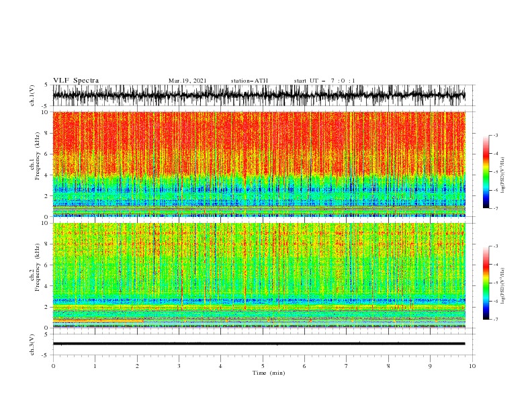Click time axis tick label "7"
This screenshot has width=532, height=411.
(x=346, y=366)
